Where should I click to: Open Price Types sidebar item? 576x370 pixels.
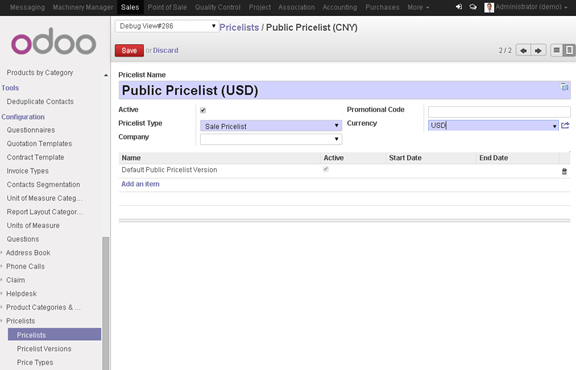click(x=35, y=362)
